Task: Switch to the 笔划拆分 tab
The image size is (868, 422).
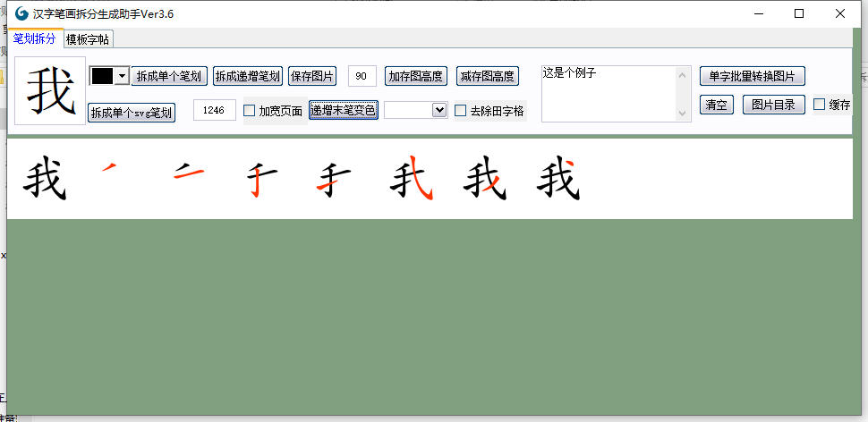Action: coord(34,39)
